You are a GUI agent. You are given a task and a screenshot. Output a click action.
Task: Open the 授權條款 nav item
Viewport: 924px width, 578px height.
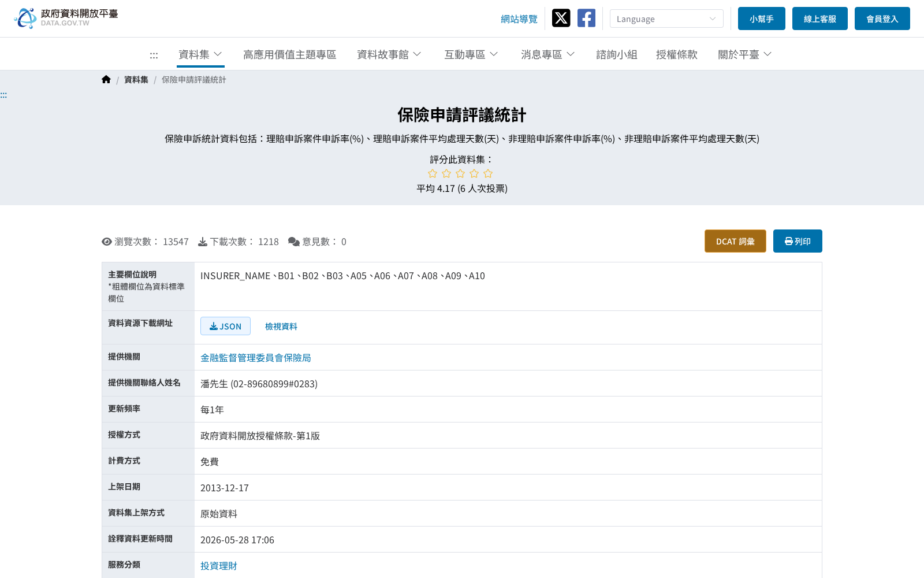(677, 54)
